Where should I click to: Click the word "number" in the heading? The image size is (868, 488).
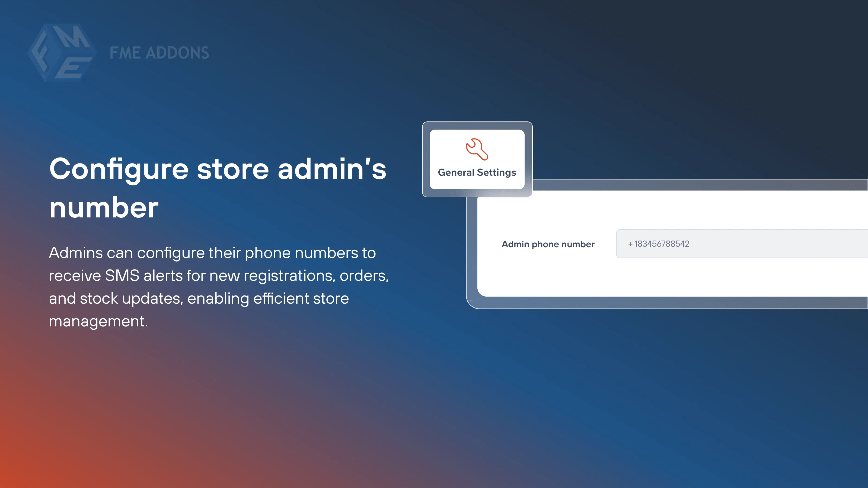[x=103, y=208]
